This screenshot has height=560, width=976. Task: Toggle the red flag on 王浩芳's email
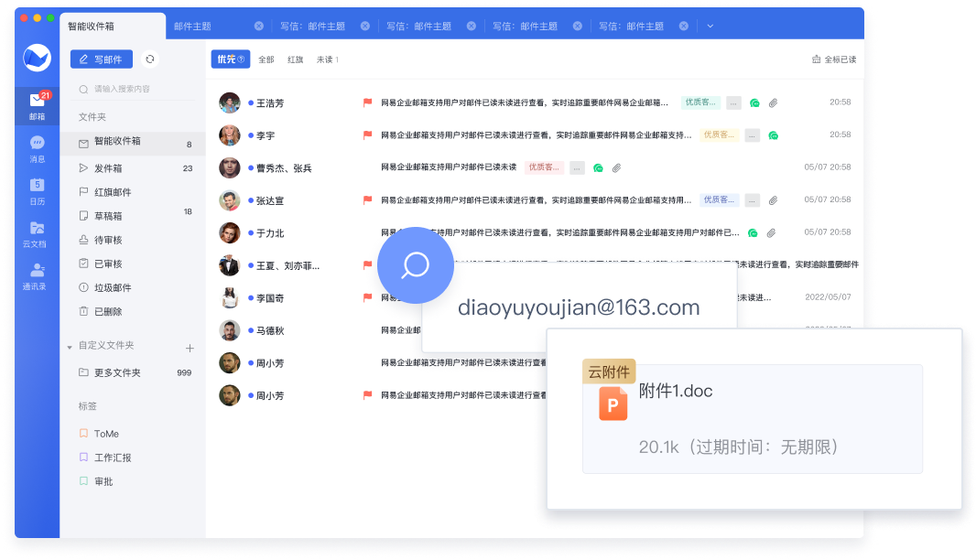pyautogui.click(x=367, y=103)
